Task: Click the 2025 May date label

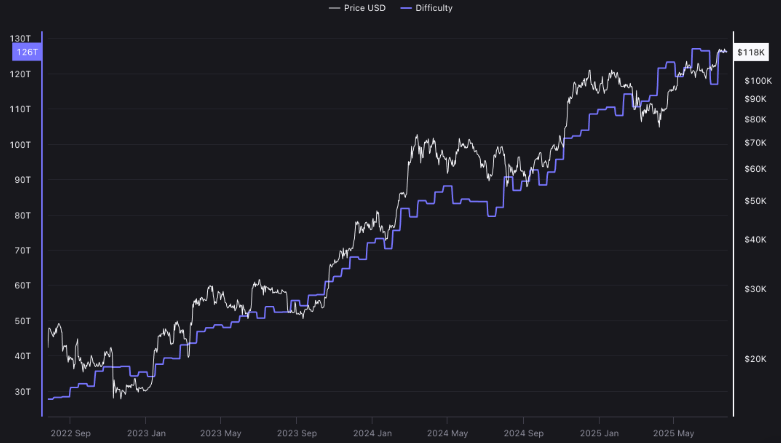Action: (672, 433)
